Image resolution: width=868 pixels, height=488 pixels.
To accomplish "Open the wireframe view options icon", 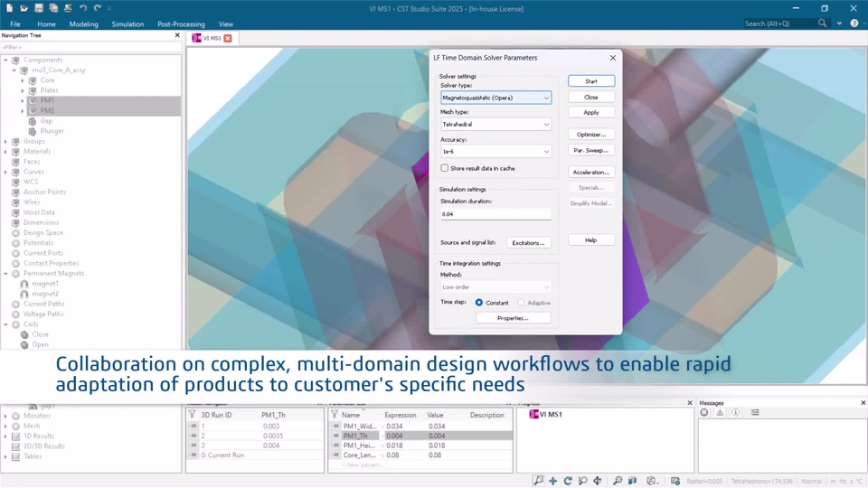I will coord(652,481).
